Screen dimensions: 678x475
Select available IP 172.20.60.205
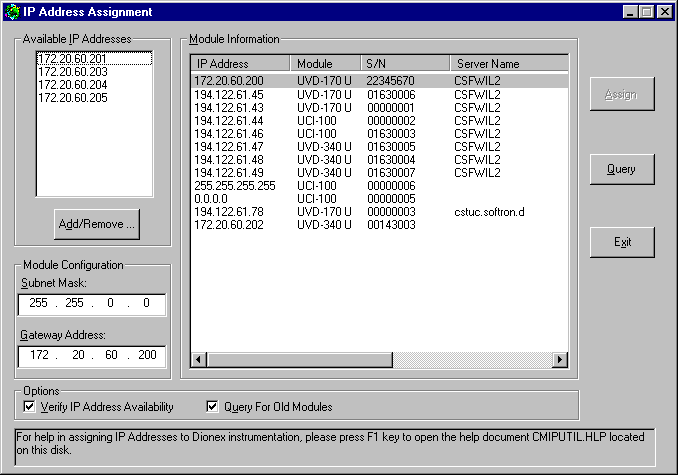pos(94,98)
